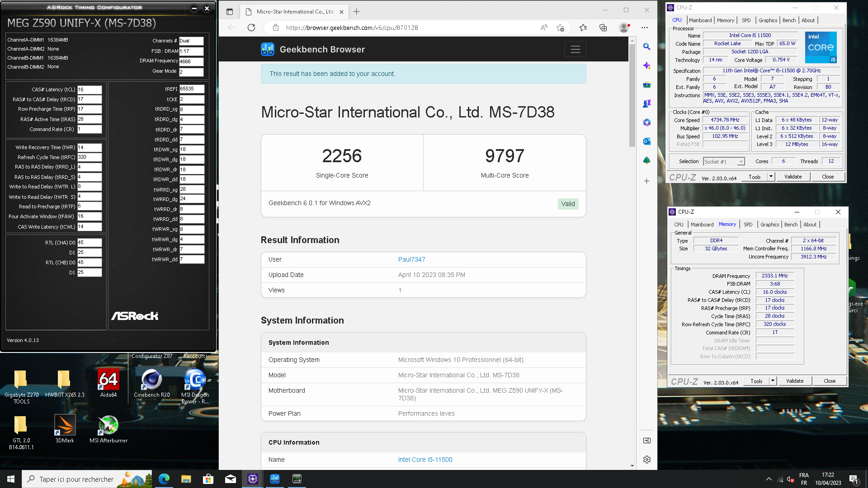Viewport: 868px width, 488px height.
Task: Expand the Selection Socket #1 dropdown
Action: point(741,162)
